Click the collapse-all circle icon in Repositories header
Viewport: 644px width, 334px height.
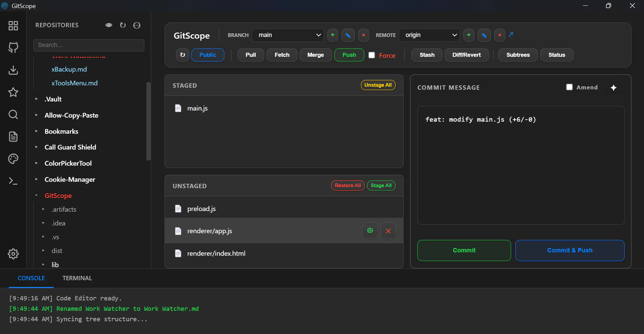[137, 25]
